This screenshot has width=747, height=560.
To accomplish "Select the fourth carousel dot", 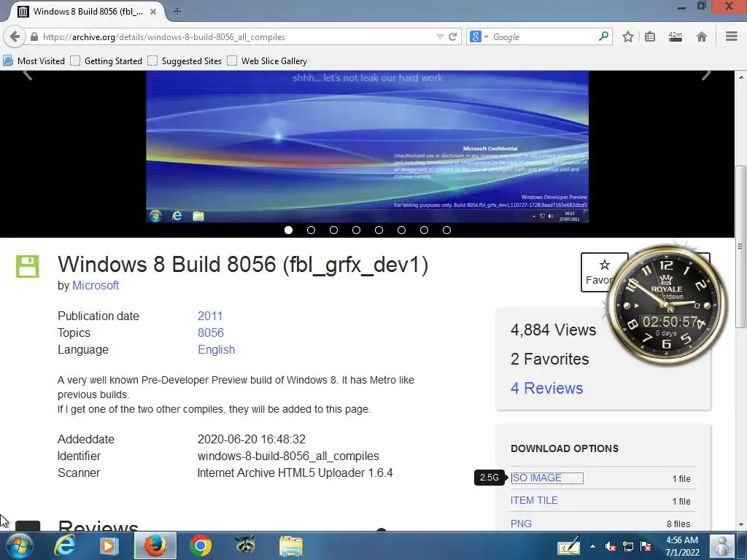I will click(356, 230).
